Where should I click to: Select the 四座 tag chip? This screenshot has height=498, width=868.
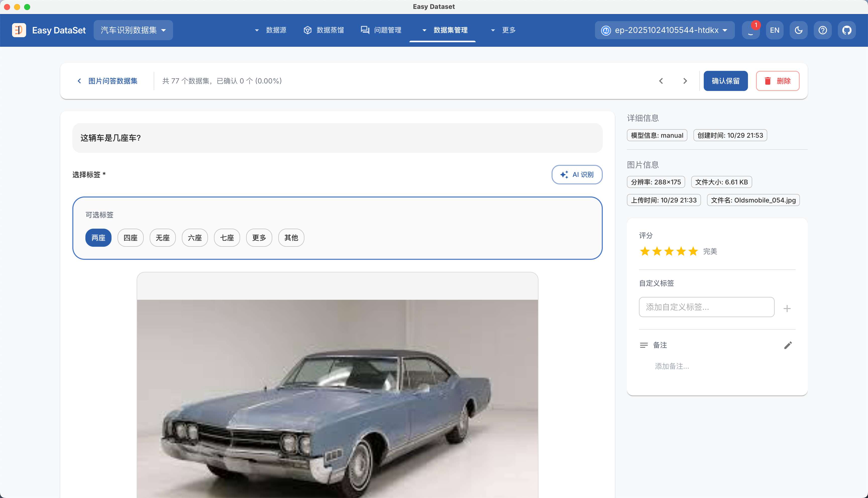tap(130, 238)
